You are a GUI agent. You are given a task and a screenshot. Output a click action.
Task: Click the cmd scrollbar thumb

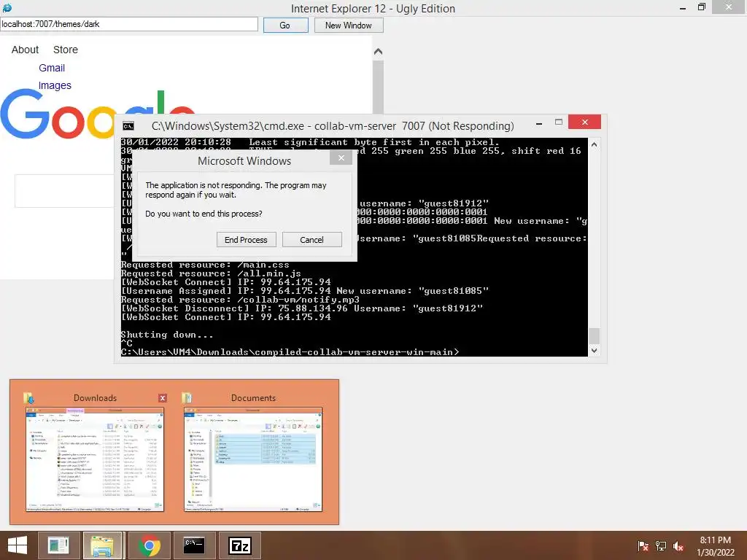point(594,335)
